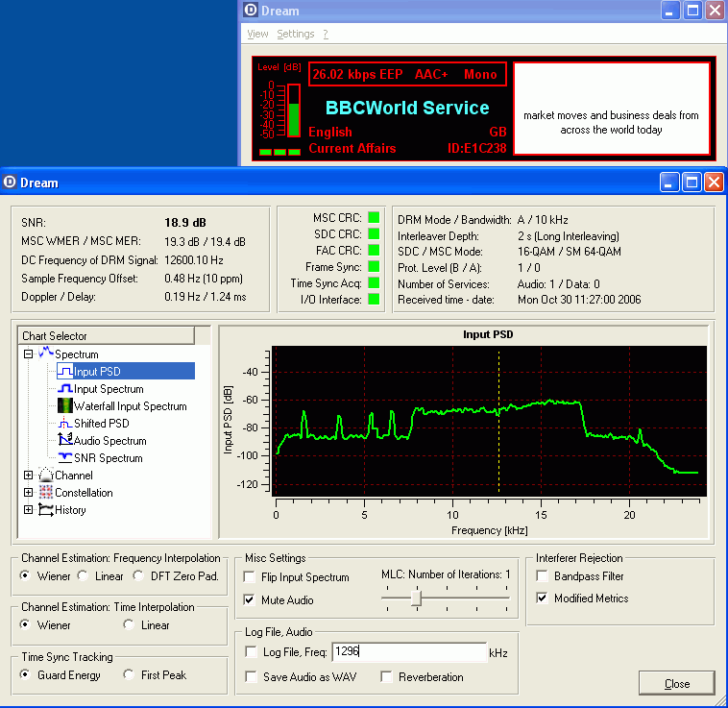Image resolution: width=728 pixels, height=708 pixels.
Task: Enable Flip Input Spectrum checkbox
Action: tap(250, 576)
